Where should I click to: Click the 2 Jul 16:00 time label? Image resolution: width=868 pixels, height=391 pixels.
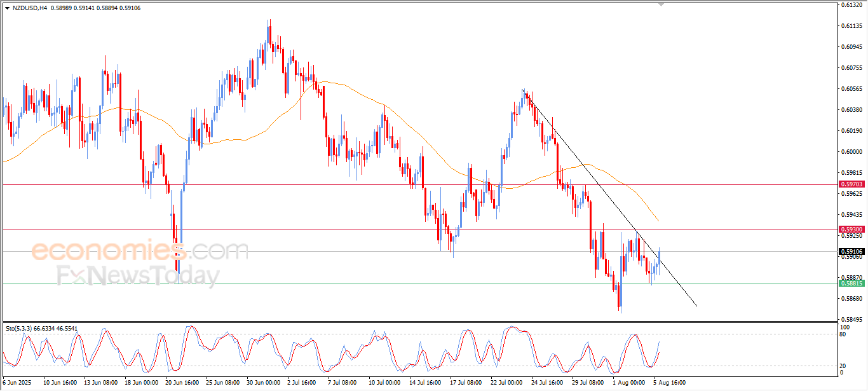(303, 383)
